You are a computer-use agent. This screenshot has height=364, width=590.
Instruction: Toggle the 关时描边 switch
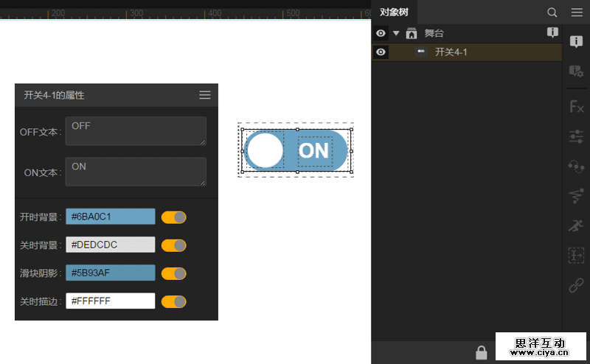(x=174, y=301)
